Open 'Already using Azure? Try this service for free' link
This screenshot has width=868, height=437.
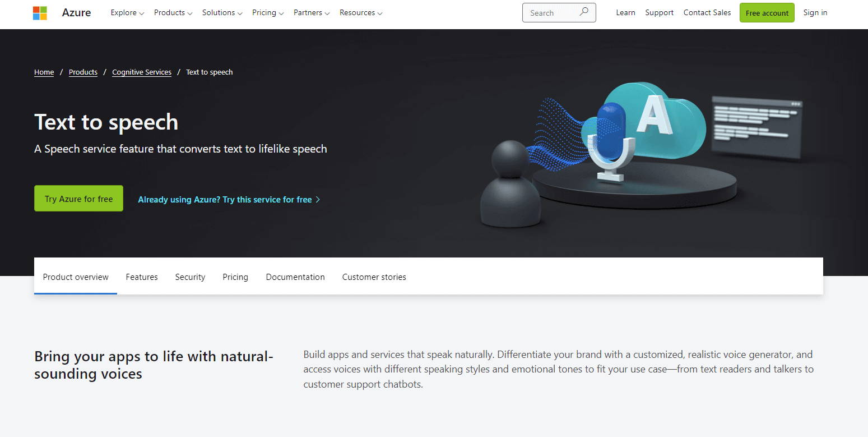[229, 200]
